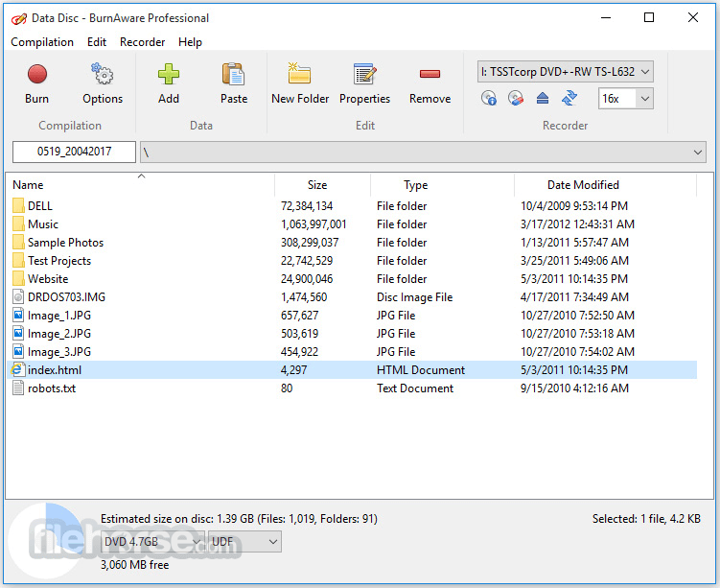Open Properties toolbar icon
720x588 pixels.
coord(365,74)
